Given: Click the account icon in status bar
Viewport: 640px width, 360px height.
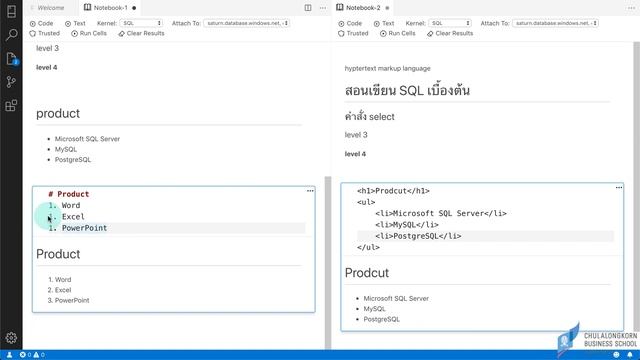Looking at the screenshot, I should pos(9,355).
